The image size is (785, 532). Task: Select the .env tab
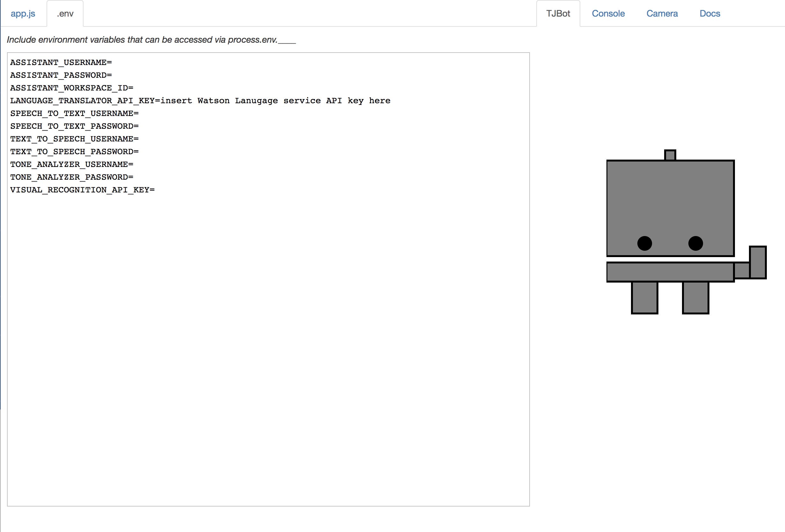65,13
